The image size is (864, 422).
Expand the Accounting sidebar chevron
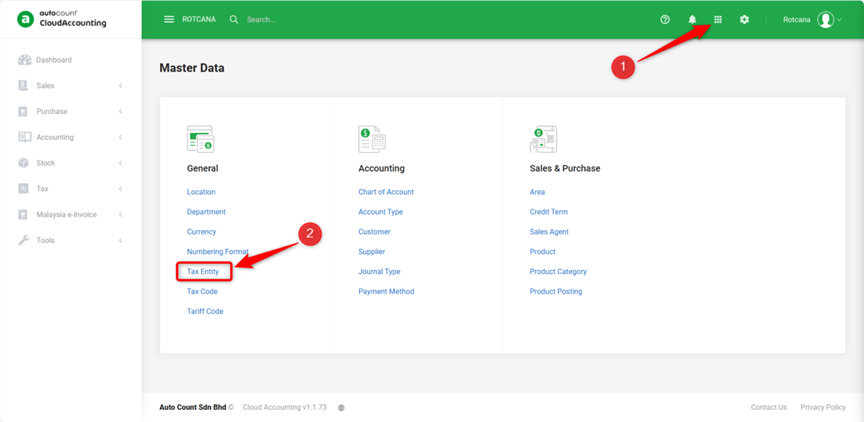[120, 137]
